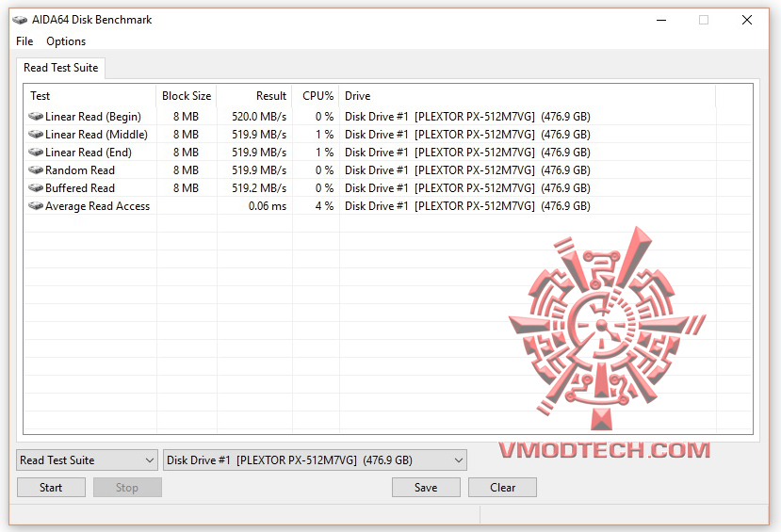Sort by the Block Size column header
The image size is (781, 532).
point(187,95)
